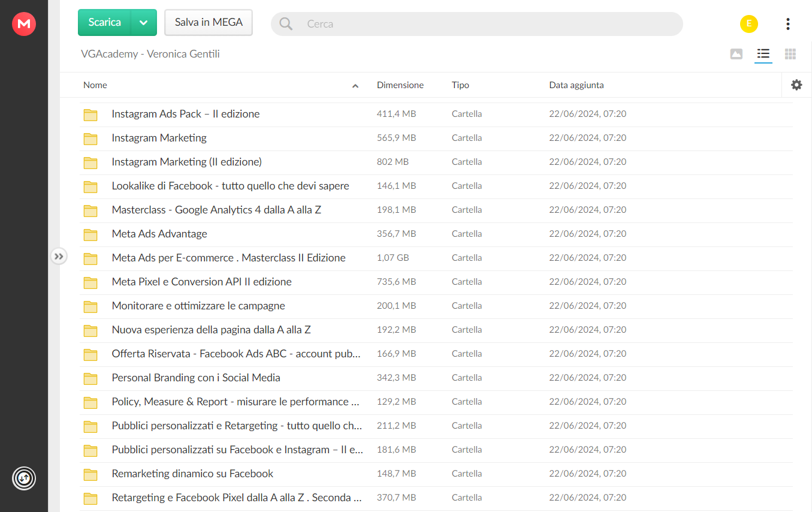Click the Cerca search field

pyautogui.click(x=477, y=24)
